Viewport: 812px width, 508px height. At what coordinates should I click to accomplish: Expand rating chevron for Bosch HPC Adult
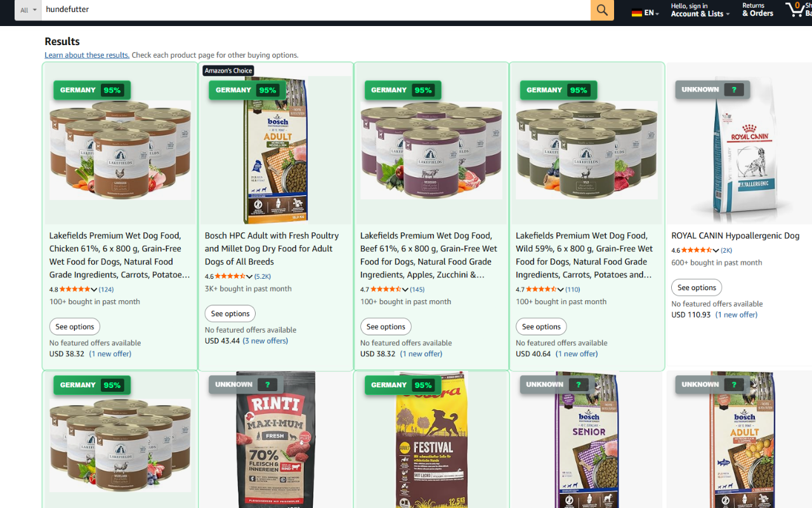point(249,276)
